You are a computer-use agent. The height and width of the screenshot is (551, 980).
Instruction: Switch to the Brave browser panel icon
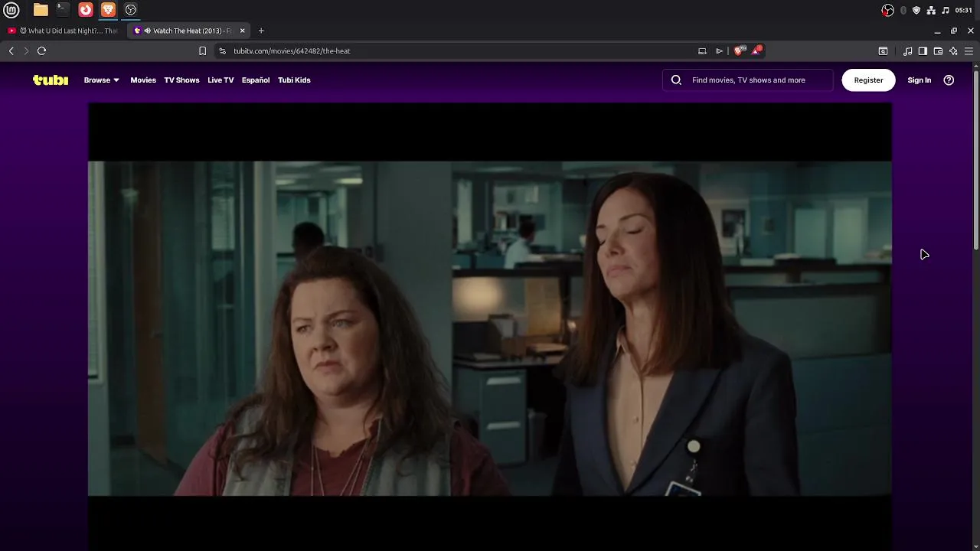(108, 10)
